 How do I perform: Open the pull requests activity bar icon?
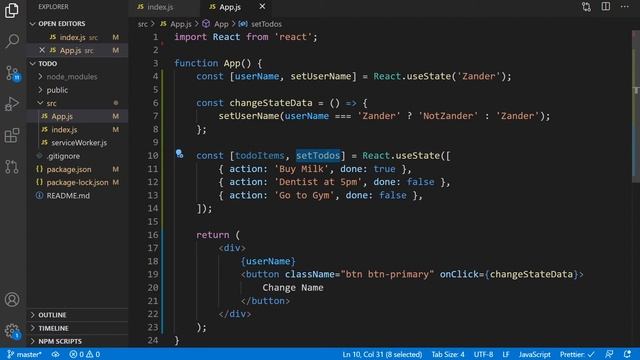12,167
